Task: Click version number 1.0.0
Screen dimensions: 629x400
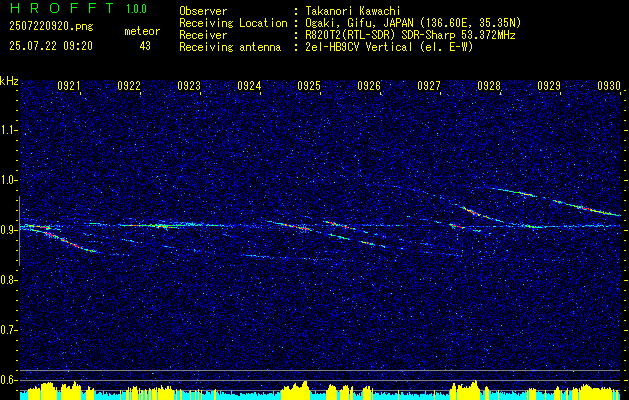Action: 136,9
